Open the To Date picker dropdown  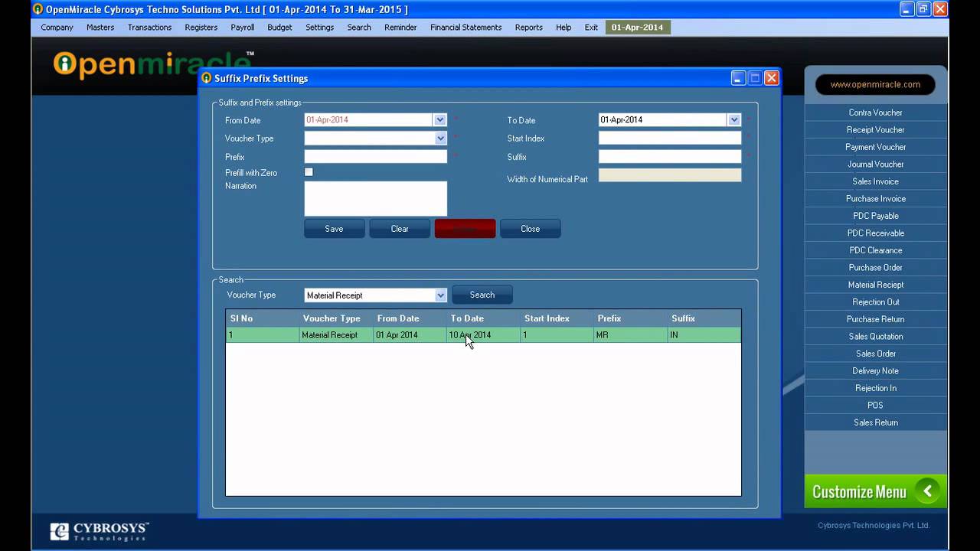[734, 119]
